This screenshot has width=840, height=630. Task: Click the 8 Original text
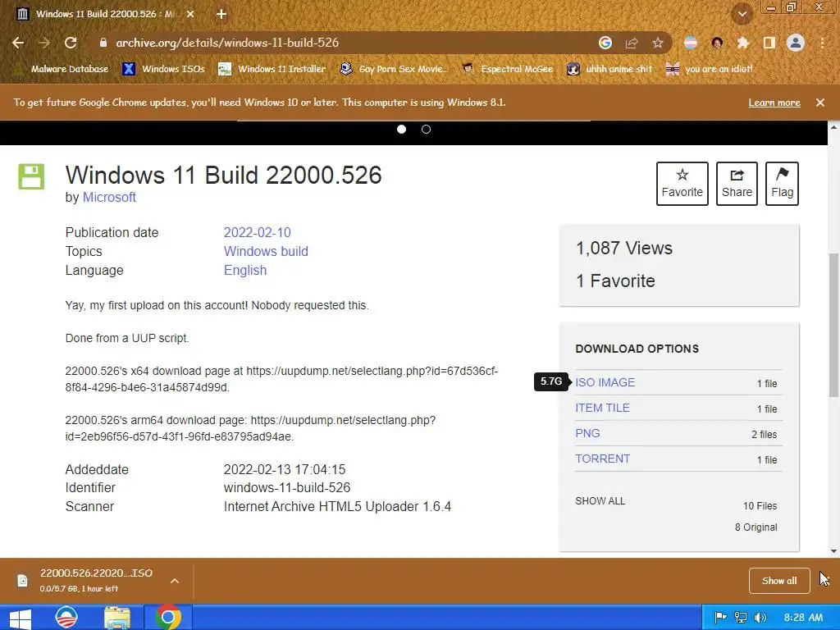(x=756, y=527)
